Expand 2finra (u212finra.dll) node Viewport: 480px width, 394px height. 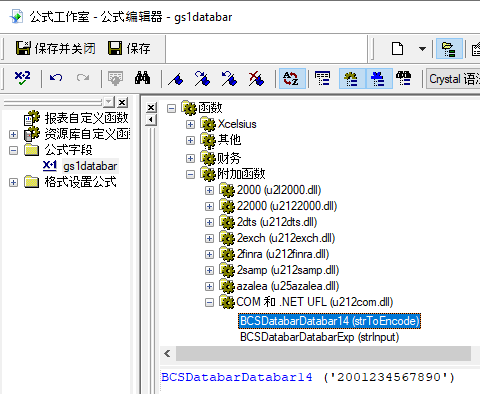pyautogui.click(x=209, y=254)
